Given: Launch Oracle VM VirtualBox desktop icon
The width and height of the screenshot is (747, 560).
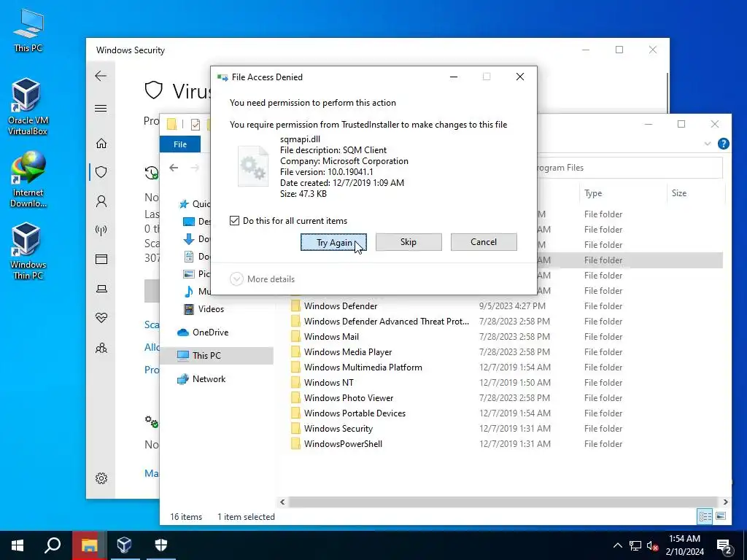Looking at the screenshot, I should click(27, 106).
